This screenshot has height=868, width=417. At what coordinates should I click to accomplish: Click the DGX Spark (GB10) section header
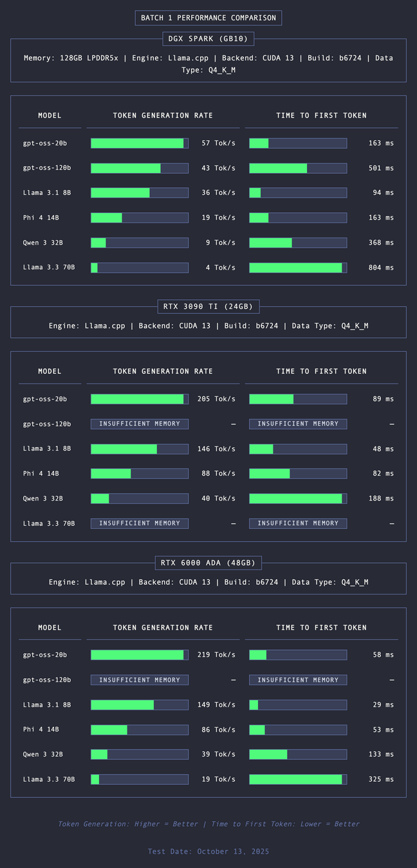(x=208, y=39)
